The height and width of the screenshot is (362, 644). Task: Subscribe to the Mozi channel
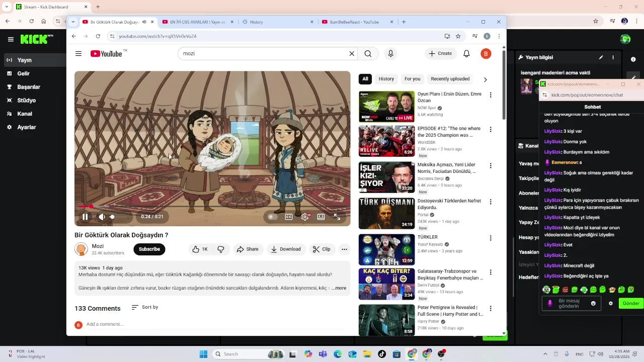tap(149, 249)
